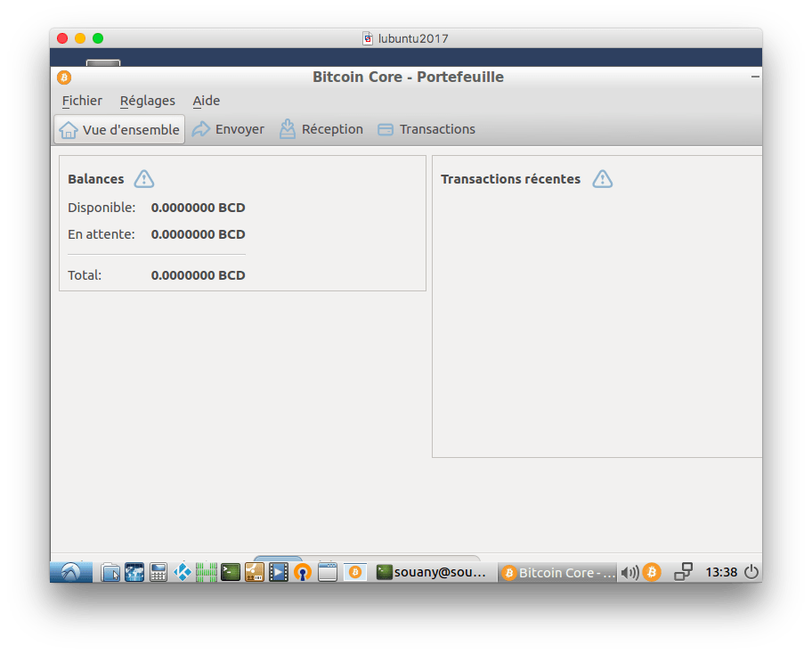Open the Transactions tab

pos(426,129)
